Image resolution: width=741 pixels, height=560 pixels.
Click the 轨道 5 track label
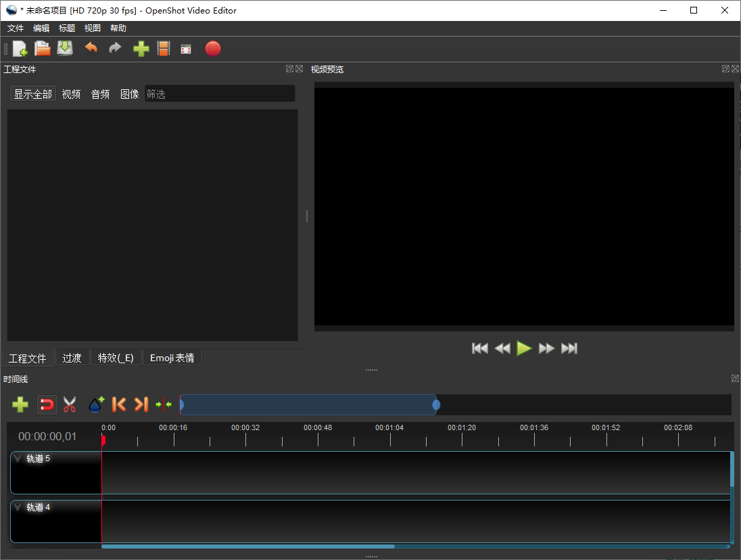click(x=39, y=459)
